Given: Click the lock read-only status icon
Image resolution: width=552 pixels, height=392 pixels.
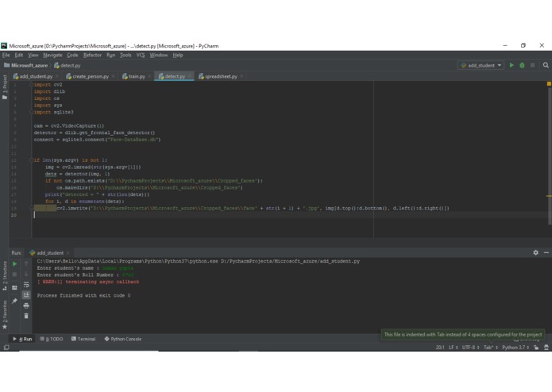Looking at the screenshot, I should (x=536, y=348).
